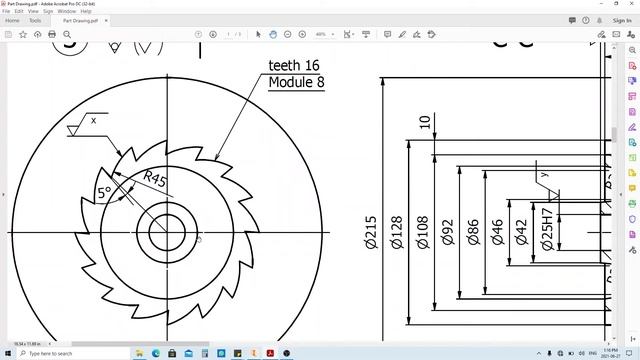Open the sign document tool

click(417, 35)
